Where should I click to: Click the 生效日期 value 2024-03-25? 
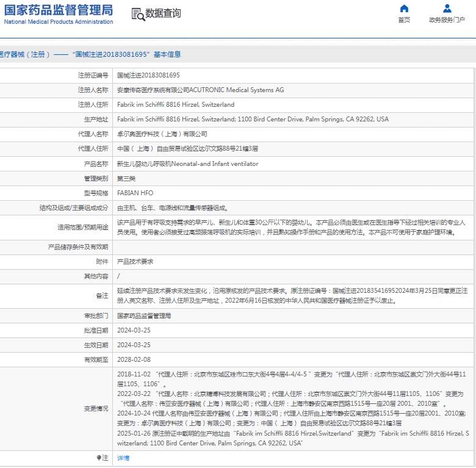[x=134, y=345]
